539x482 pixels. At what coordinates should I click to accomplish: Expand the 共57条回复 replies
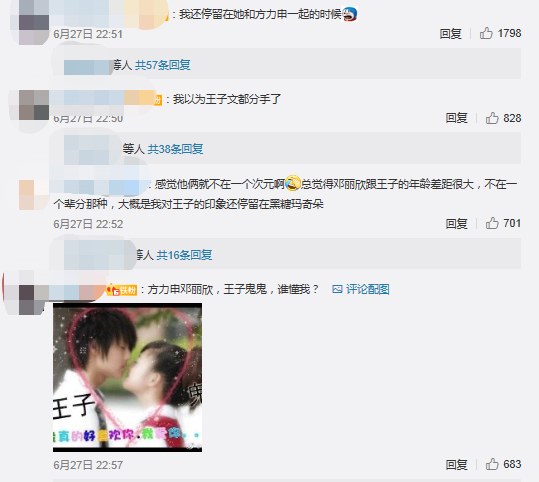coord(163,65)
